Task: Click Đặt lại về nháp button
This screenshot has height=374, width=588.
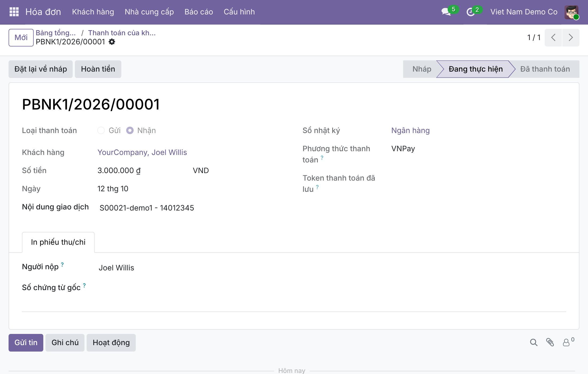Action: (x=41, y=69)
